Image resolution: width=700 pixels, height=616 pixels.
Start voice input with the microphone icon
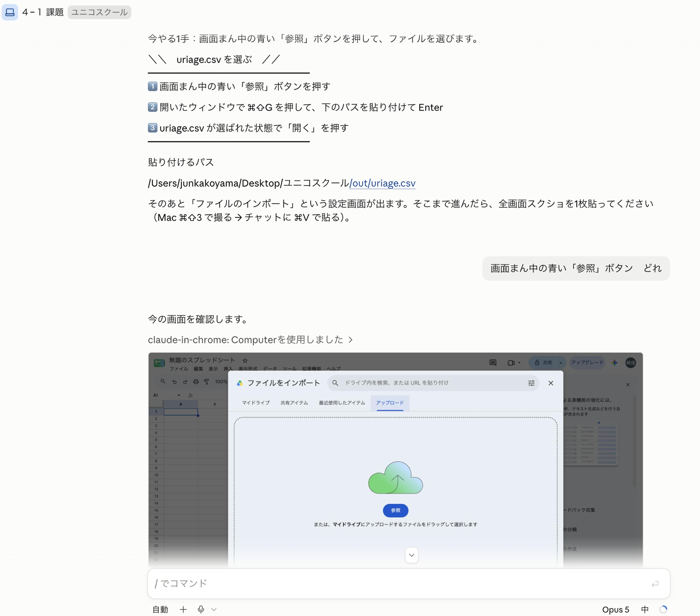pos(201,609)
